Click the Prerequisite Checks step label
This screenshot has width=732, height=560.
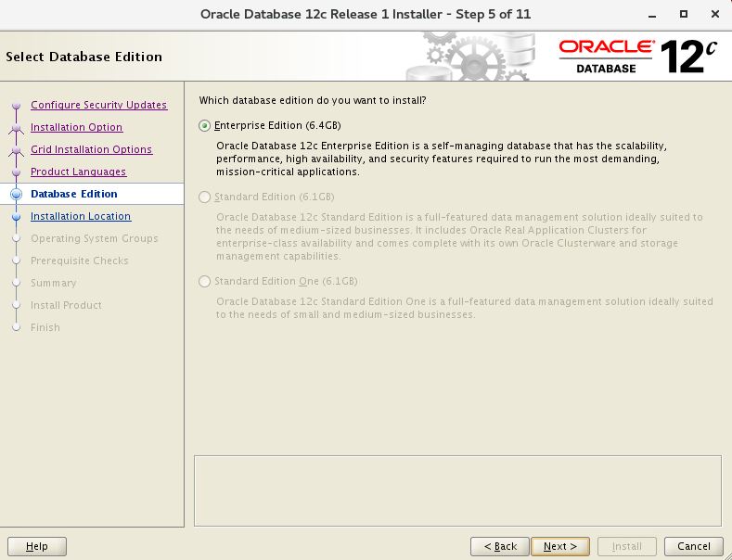pyautogui.click(x=80, y=261)
